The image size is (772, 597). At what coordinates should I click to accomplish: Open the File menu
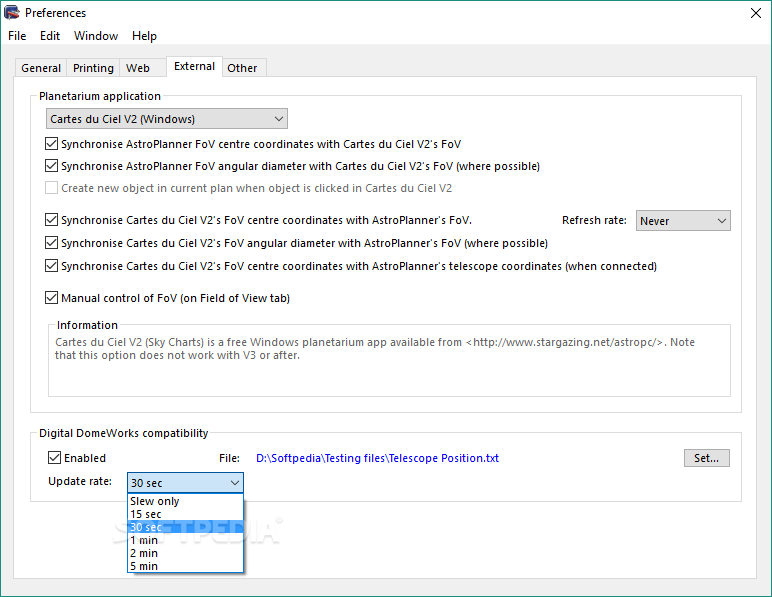pos(17,36)
